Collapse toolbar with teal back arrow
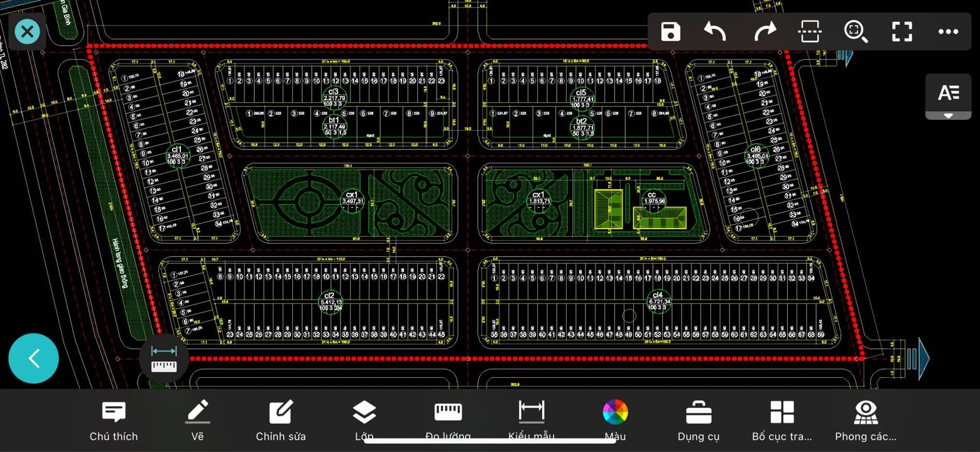980x452 pixels. [34, 358]
